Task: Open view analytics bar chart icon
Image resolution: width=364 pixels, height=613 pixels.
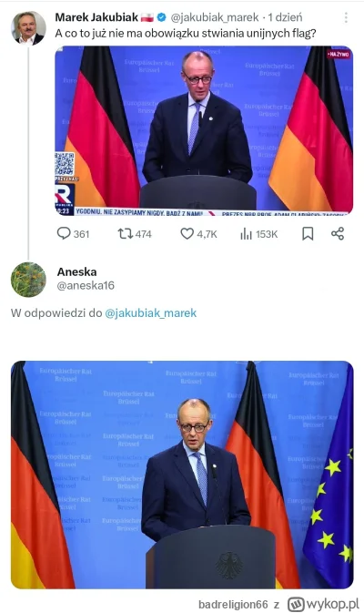Action: coord(246,234)
